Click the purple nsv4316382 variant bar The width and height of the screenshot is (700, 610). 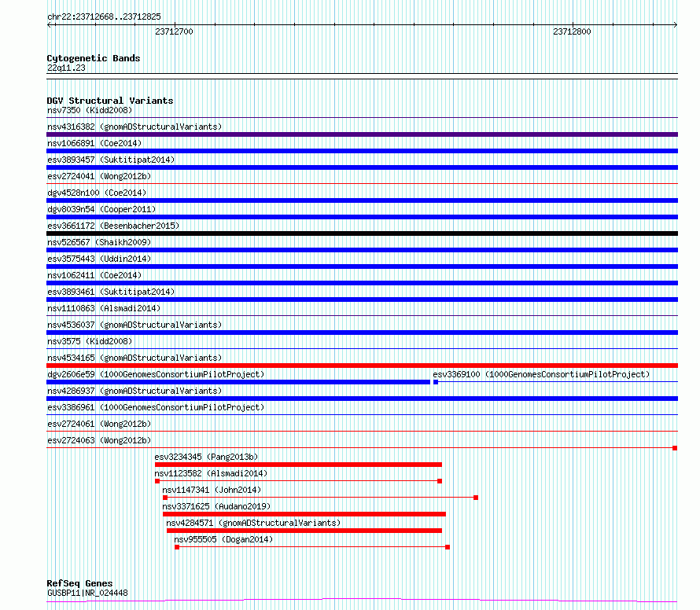(x=362, y=134)
